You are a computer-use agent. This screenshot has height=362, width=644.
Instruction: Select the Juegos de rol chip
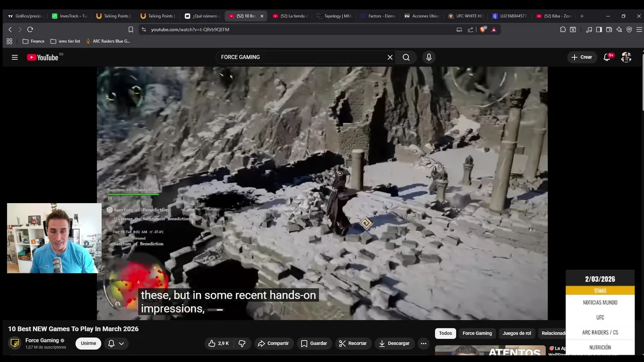pos(517,333)
